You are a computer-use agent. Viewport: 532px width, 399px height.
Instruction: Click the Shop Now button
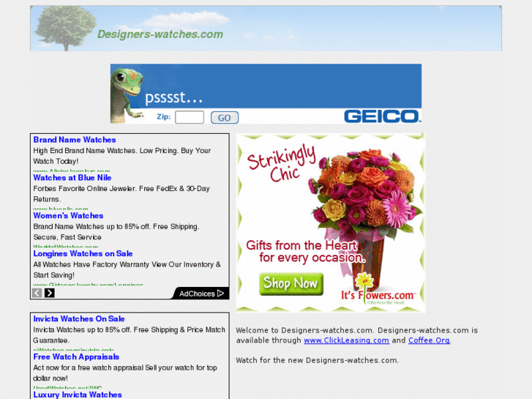click(x=291, y=284)
